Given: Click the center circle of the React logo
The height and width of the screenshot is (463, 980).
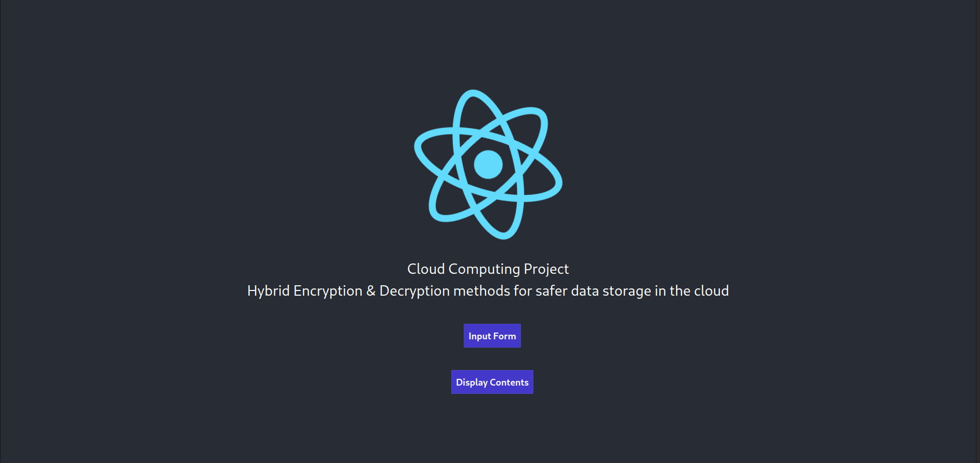Looking at the screenshot, I should [488, 164].
